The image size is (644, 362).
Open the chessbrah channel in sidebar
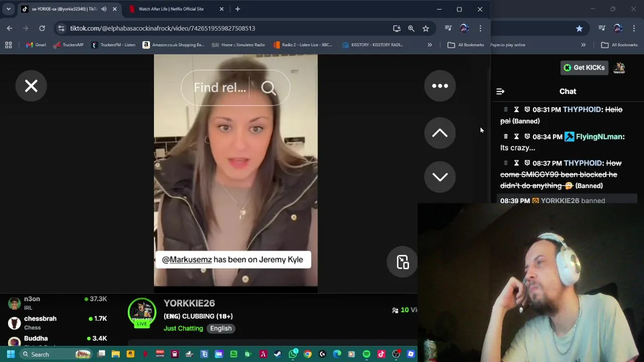click(58, 323)
